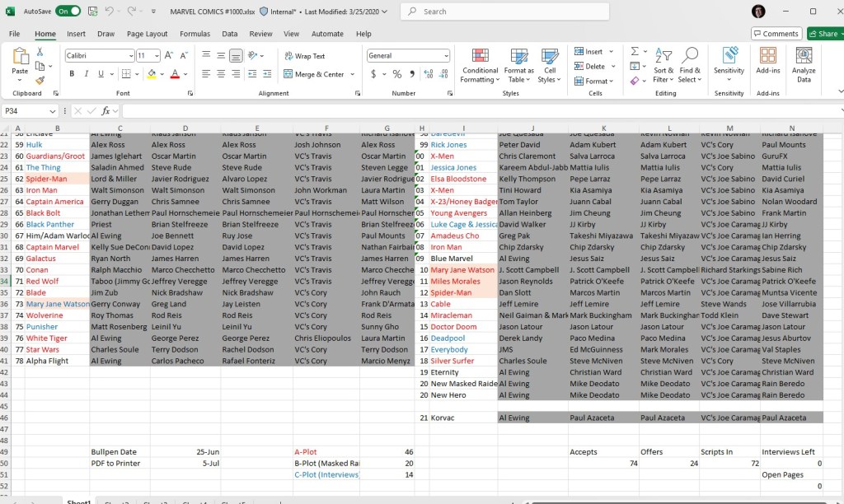Apply the yellow fill color
Image resolution: width=844 pixels, height=504 pixels.
click(151, 74)
